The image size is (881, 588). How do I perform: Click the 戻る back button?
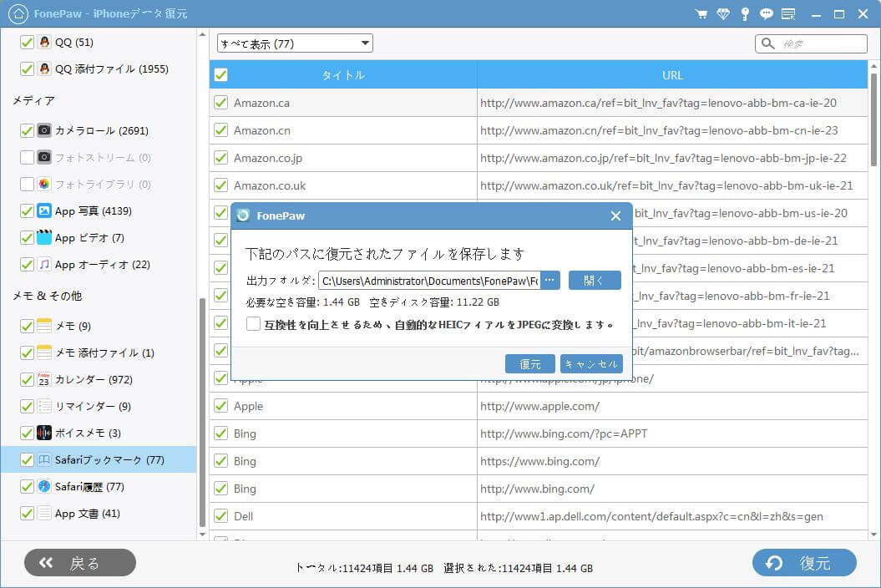[80, 563]
